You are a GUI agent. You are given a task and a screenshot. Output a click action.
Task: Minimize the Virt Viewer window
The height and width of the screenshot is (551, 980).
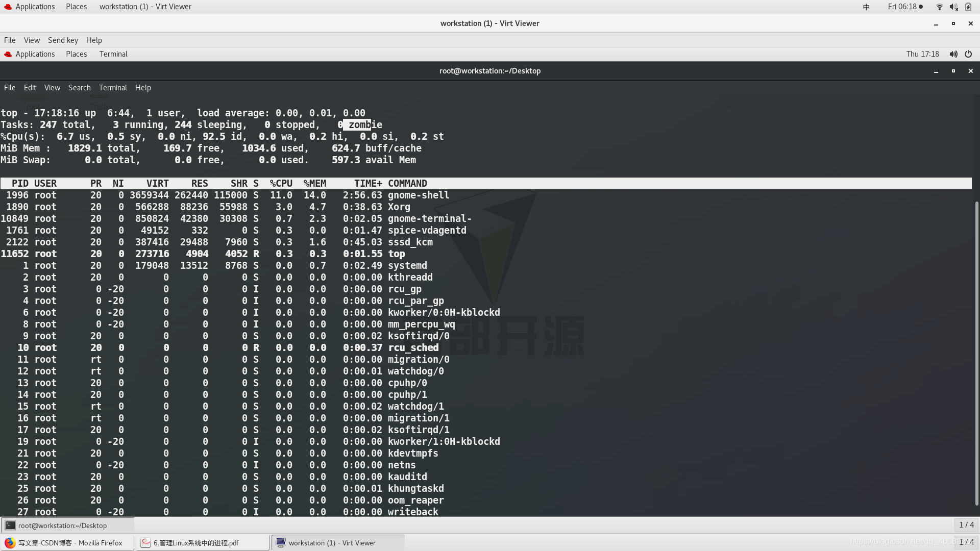tap(936, 23)
